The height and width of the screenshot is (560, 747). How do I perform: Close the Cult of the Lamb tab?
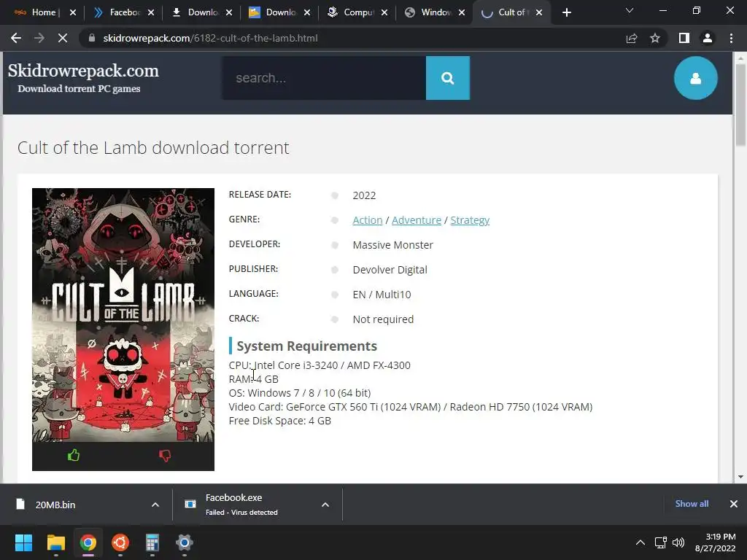[x=539, y=12]
